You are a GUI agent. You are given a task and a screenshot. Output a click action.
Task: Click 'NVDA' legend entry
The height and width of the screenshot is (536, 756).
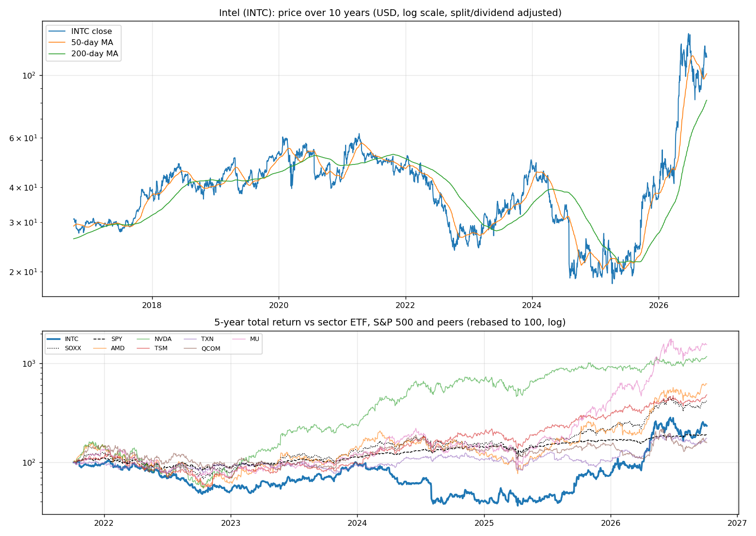click(x=154, y=339)
